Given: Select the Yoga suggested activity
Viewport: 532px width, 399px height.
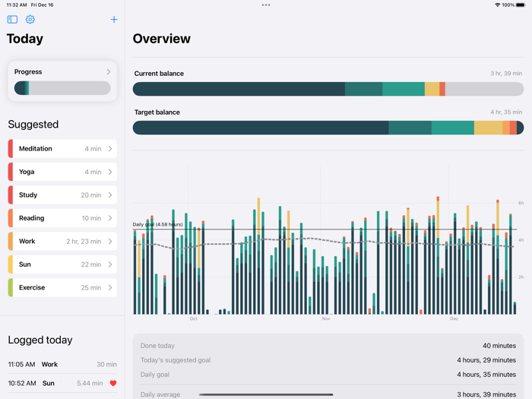Looking at the screenshot, I should tap(62, 172).
